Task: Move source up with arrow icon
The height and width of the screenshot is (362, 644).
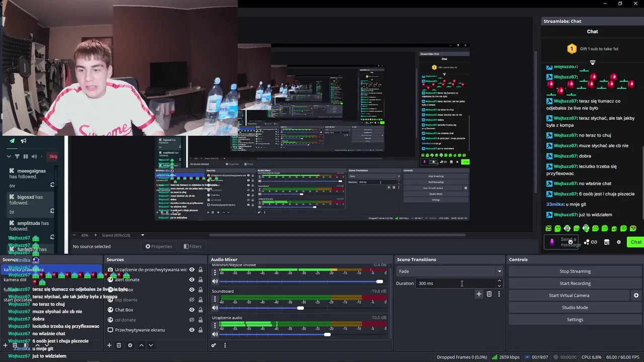Action: point(141,345)
